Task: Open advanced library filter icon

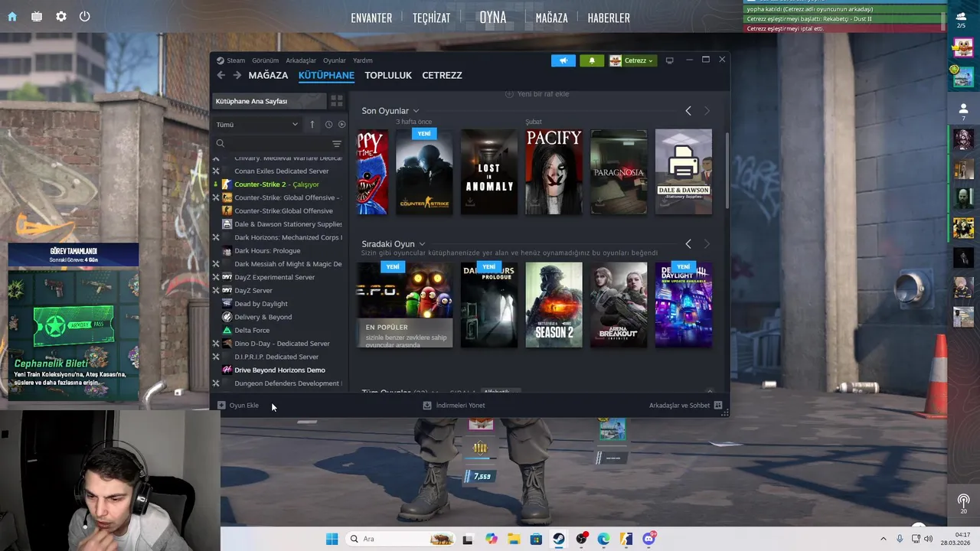Action: click(337, 143)
